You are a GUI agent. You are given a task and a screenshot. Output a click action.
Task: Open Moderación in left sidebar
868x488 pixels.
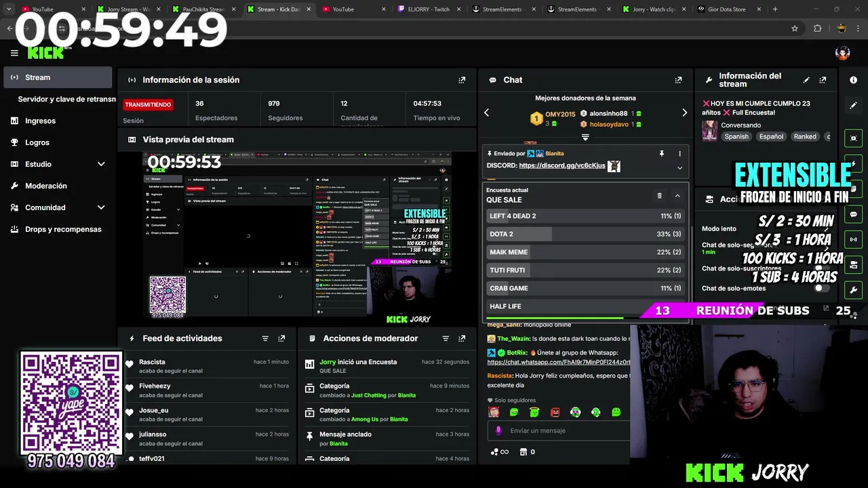58,186
